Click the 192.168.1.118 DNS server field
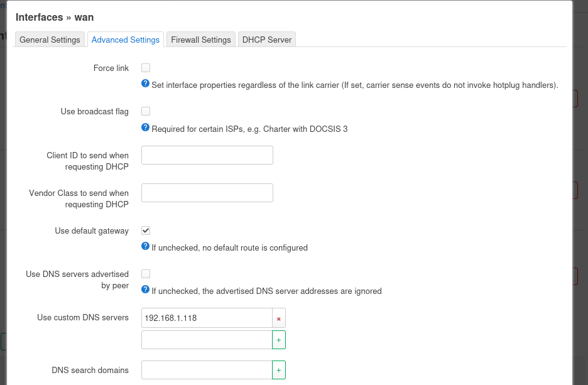The height and width of the screenshot is (385, 588). coord(206,318)
